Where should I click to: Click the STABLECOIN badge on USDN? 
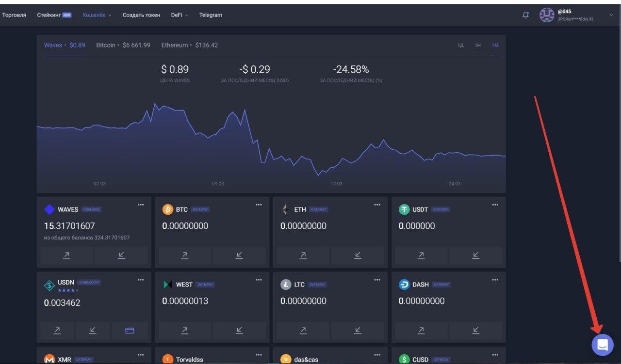click(89, 282)
